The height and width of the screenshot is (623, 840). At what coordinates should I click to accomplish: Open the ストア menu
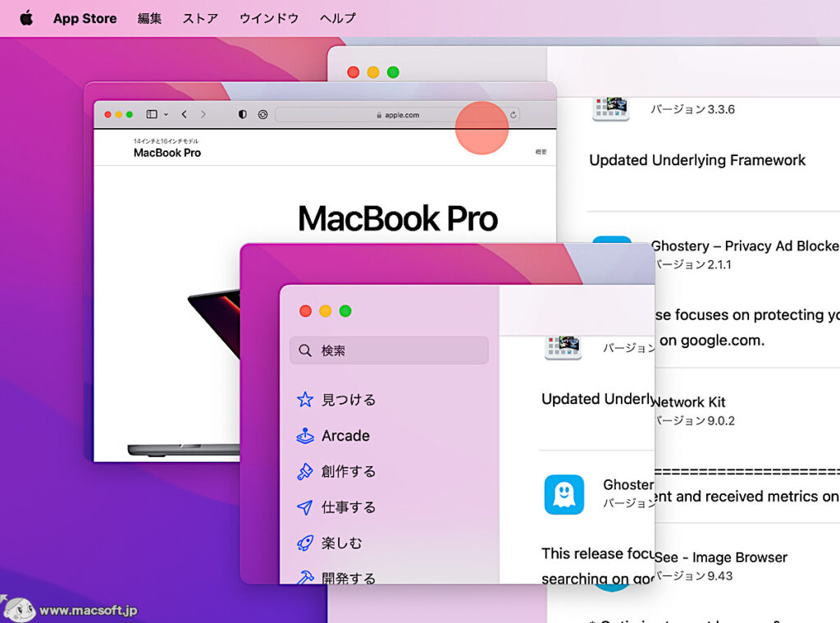coord(200,18)
